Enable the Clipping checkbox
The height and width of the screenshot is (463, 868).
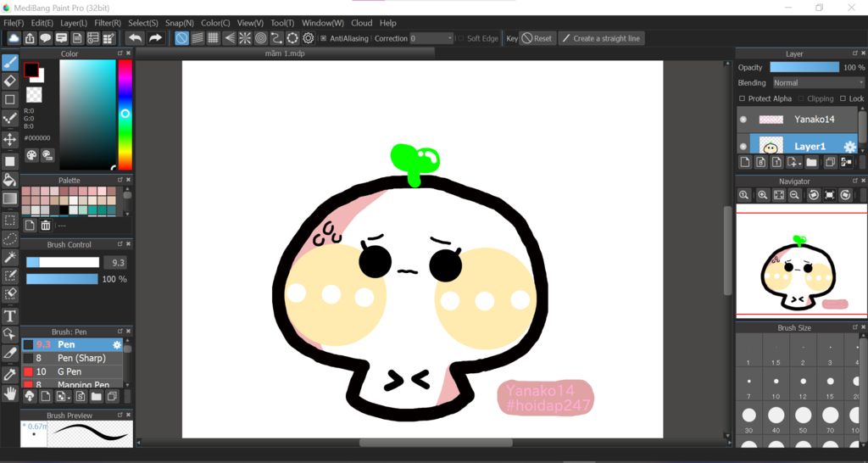coord(800,98)
